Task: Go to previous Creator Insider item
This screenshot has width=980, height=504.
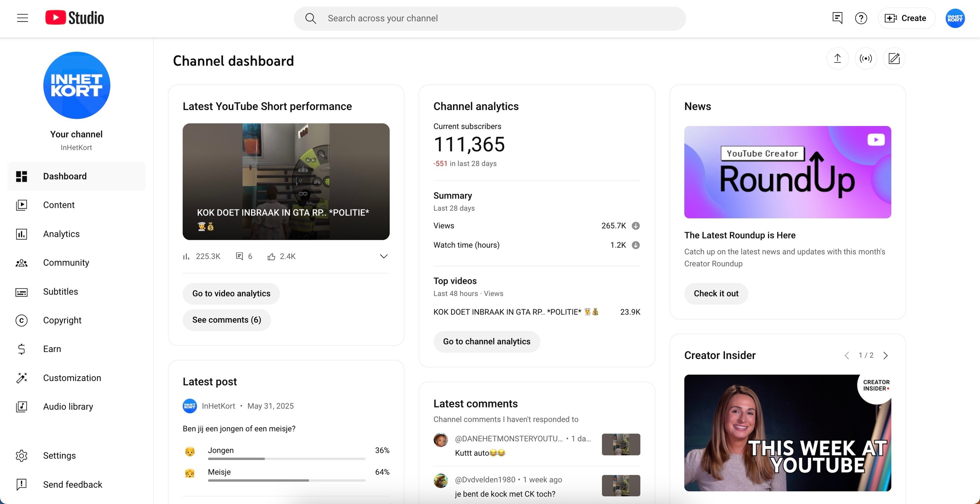Action: click(847, 355)
